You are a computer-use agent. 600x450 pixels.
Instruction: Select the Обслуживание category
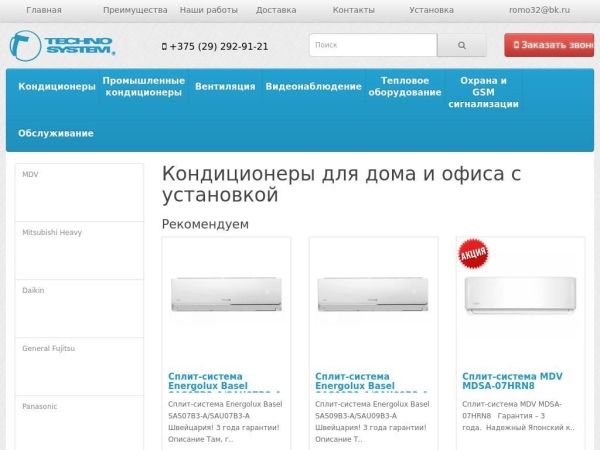click(56, 133)
